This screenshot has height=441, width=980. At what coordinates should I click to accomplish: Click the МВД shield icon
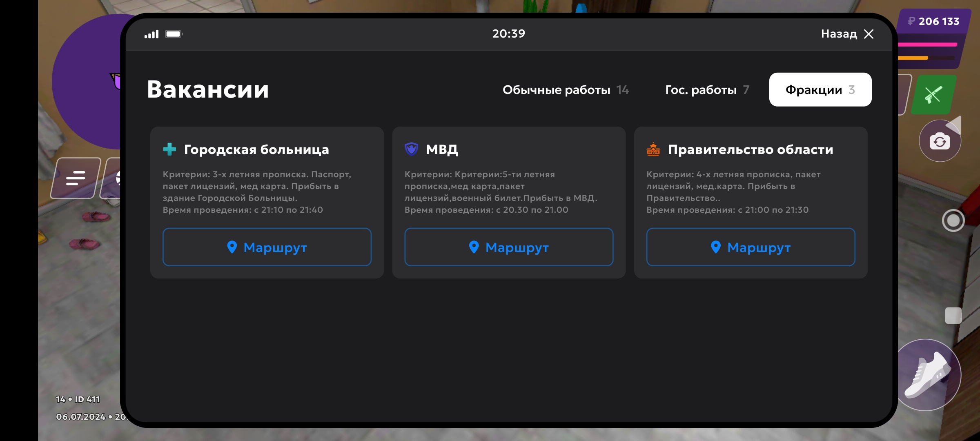pos(411,149)
